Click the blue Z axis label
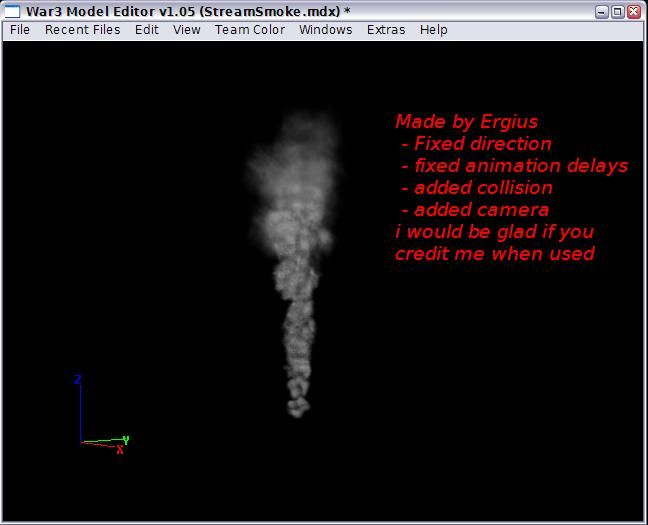This screenshot has height=525, width=648. 77,379
